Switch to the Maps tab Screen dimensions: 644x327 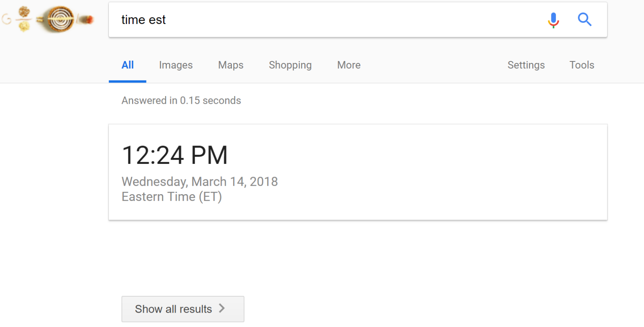pyautogui.click(x=230, y=65)
